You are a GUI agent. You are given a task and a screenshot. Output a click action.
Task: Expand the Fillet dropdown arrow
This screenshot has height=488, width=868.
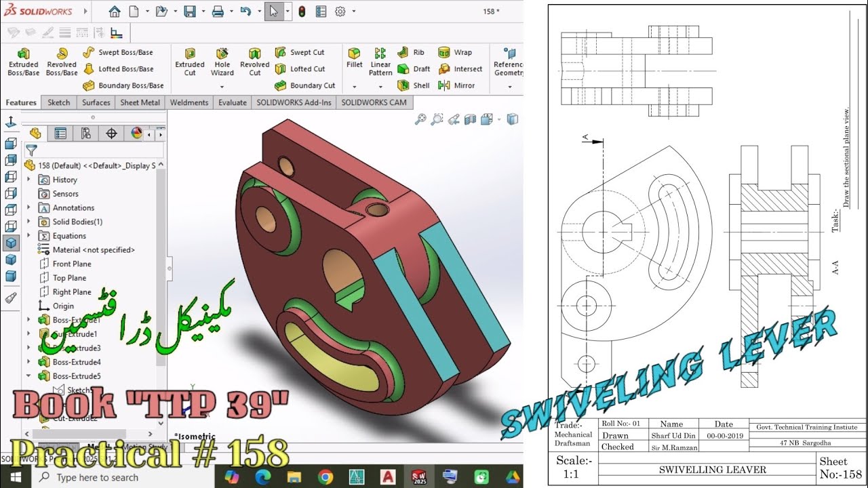pos(354,87)
